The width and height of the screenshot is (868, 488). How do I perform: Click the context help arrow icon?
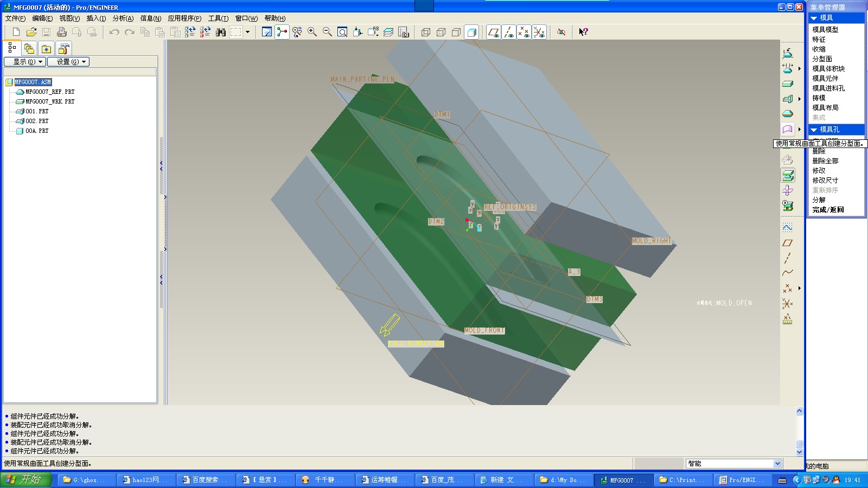tap(583, 32)
